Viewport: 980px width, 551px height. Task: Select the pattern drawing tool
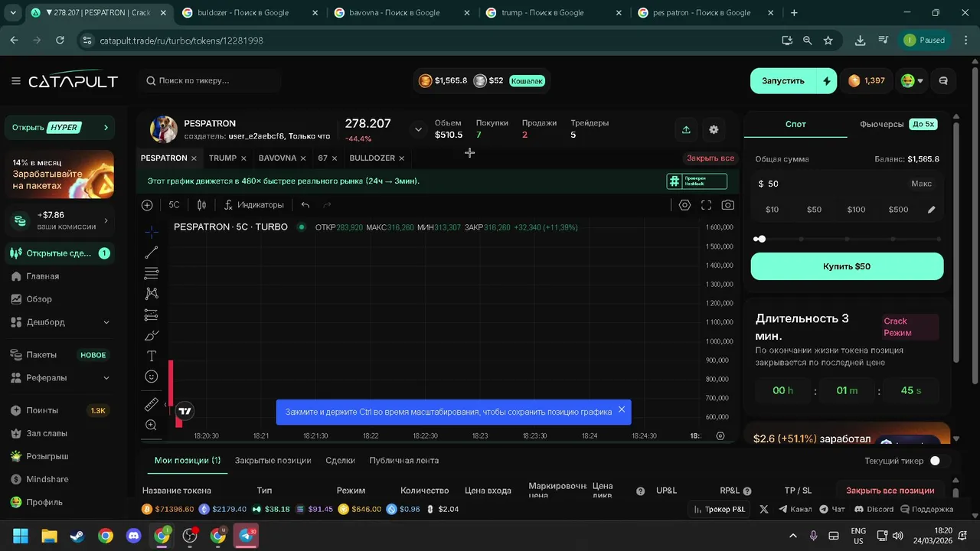(152, 294)
